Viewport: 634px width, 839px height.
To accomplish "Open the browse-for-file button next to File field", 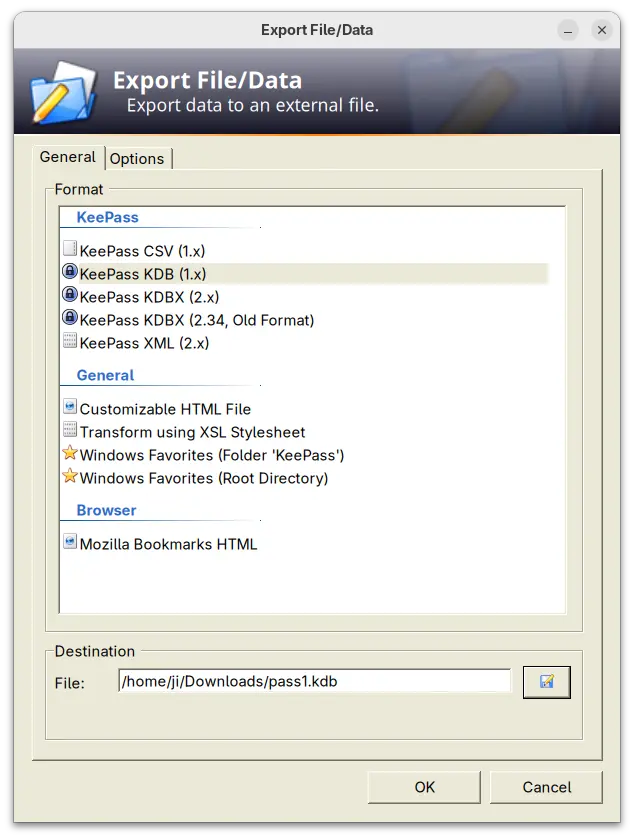I will (x=546, y=682).
